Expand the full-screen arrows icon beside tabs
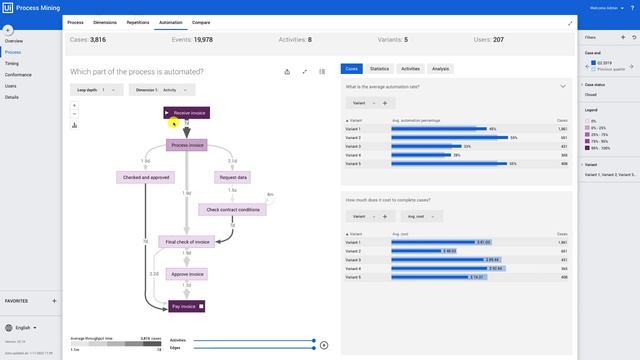640x360 pixels. pos(570,23)
